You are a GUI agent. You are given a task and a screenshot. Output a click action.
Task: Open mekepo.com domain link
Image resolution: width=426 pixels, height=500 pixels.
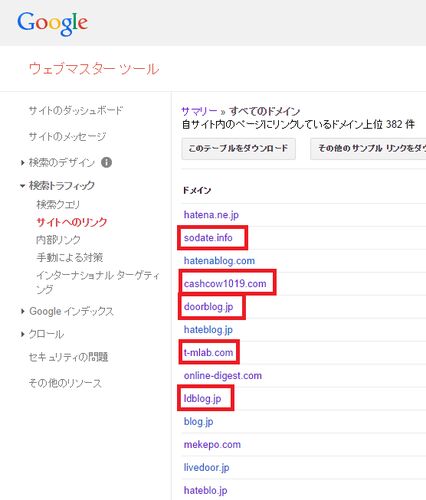[212, 445]
